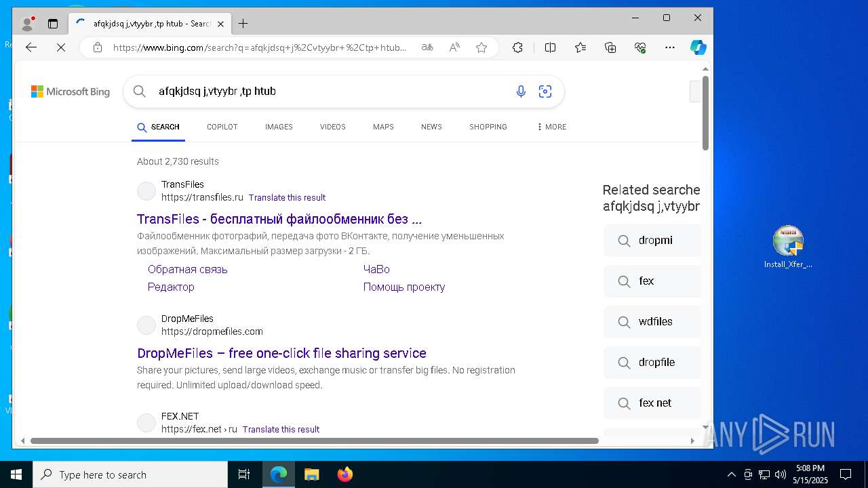Open a new tab with plus button

243,24
